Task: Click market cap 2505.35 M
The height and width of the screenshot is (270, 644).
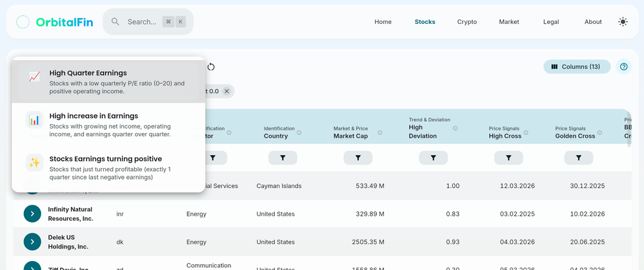Action: tap(368, 242)
